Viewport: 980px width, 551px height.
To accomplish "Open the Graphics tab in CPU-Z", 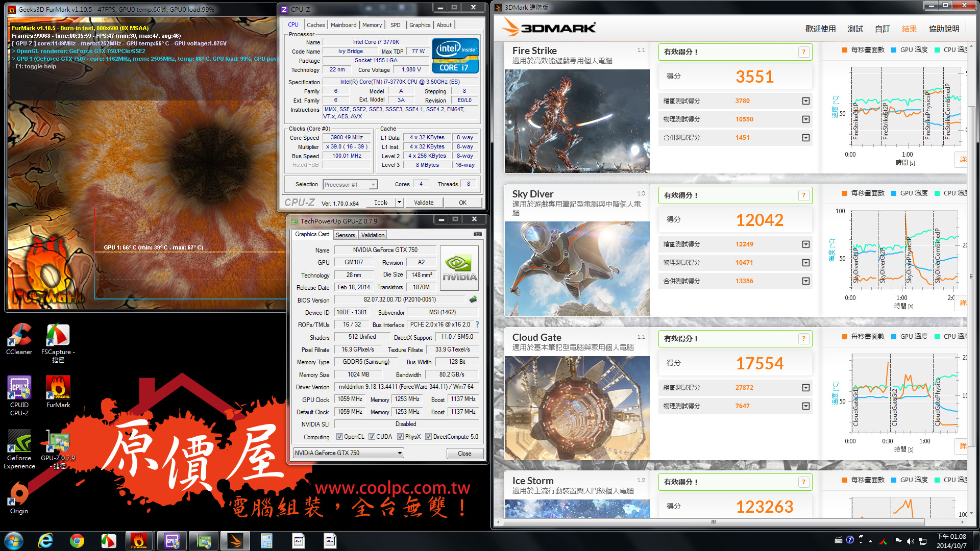I will point(420,25).
